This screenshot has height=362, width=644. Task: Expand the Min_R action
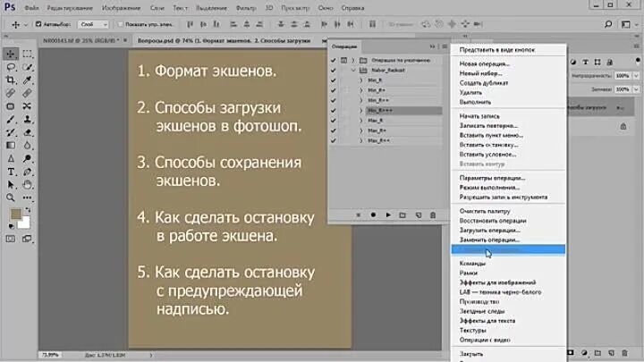point(361,80)
